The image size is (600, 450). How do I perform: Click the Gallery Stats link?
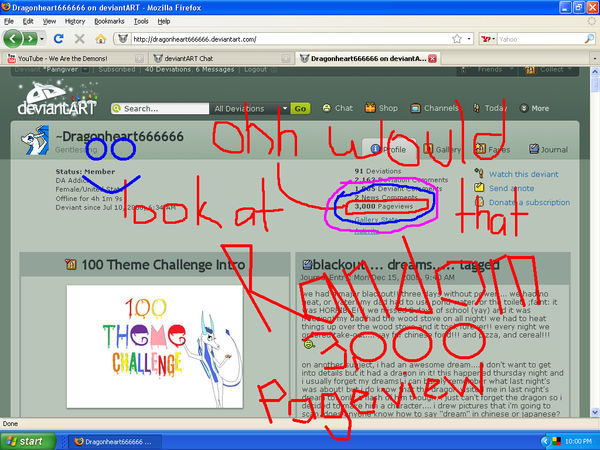click(x=376, y=220)
